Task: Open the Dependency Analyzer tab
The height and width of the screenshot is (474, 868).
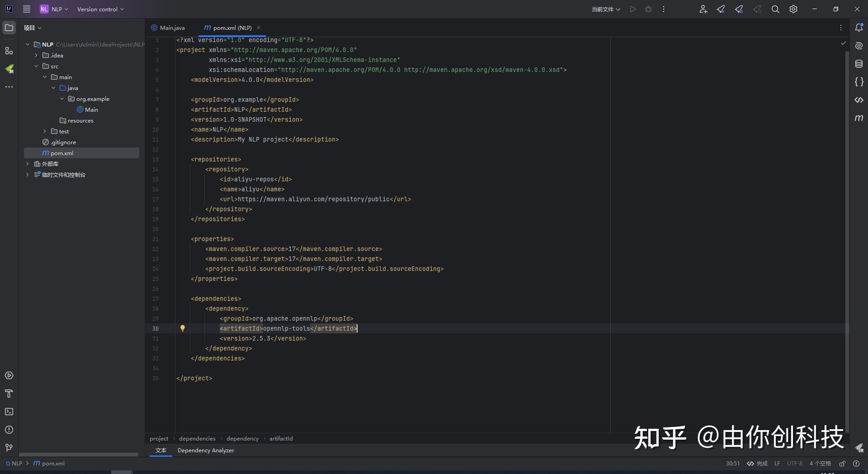Action: [x=206, y=450]
